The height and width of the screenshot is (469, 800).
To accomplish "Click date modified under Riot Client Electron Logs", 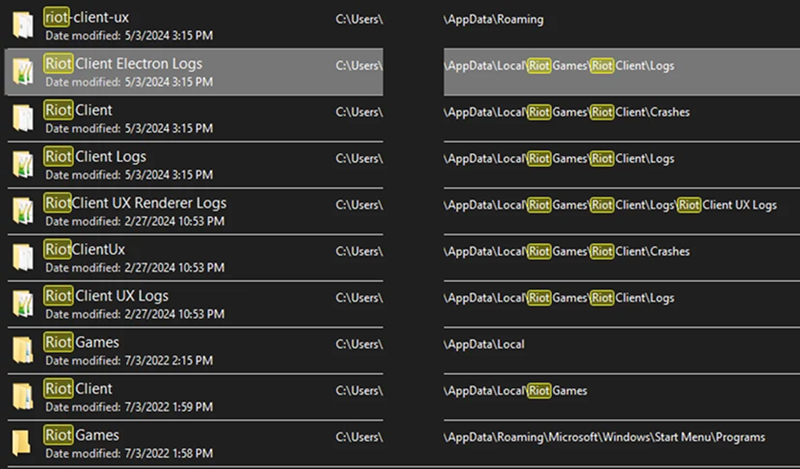I will pos(129,82).
